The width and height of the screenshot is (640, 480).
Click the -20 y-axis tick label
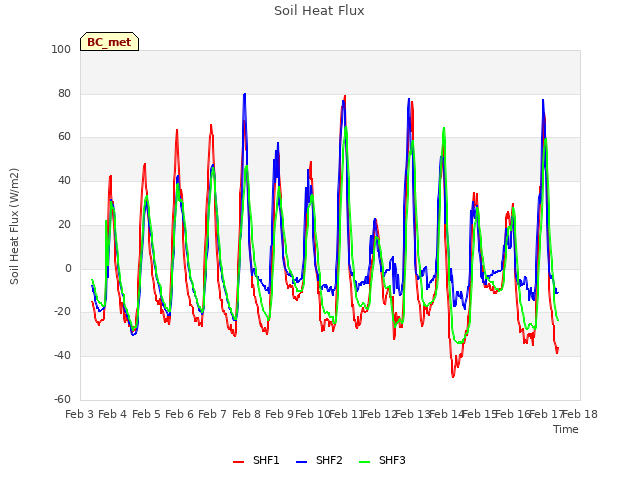click(62, 312)
